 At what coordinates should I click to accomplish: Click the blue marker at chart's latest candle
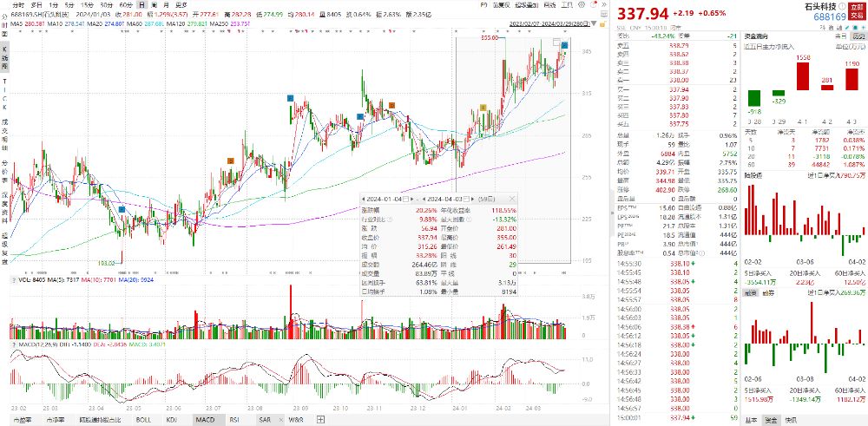565,45
